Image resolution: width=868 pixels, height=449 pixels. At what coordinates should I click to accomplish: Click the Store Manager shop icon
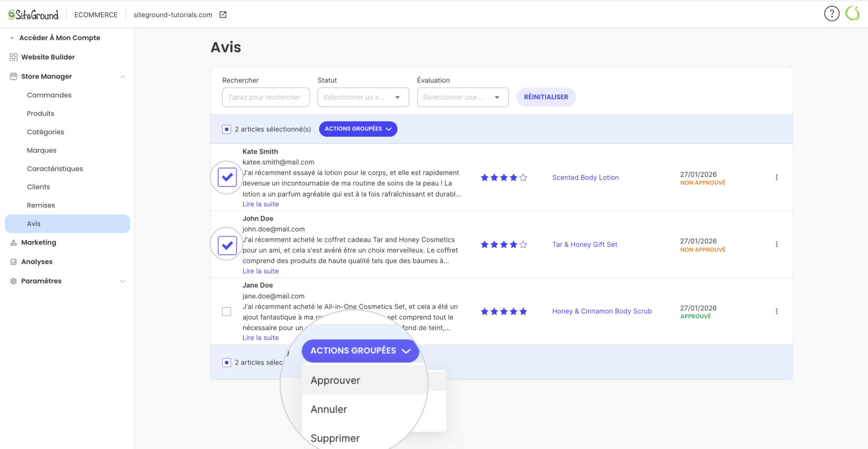click(x=14, y=77)
